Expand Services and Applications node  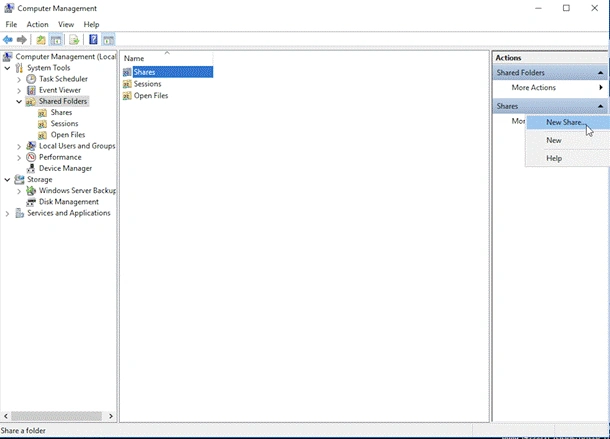7,214
